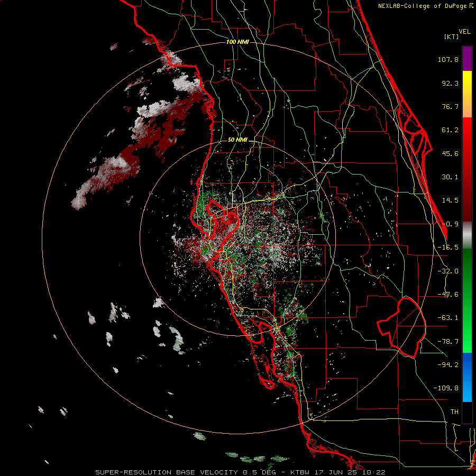The height and width of the screenshot is (476, 476).
Task: Select the 92.3 legend value
Action: coord(450,83)
